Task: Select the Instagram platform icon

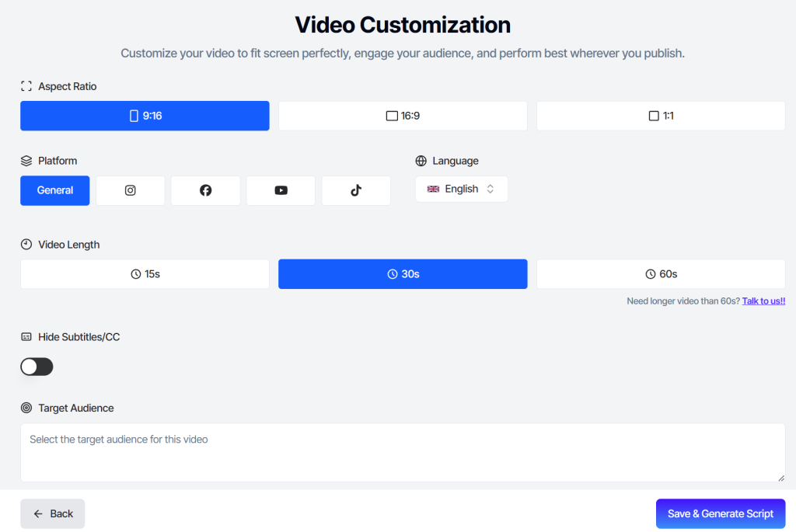Action: [130, 190]
